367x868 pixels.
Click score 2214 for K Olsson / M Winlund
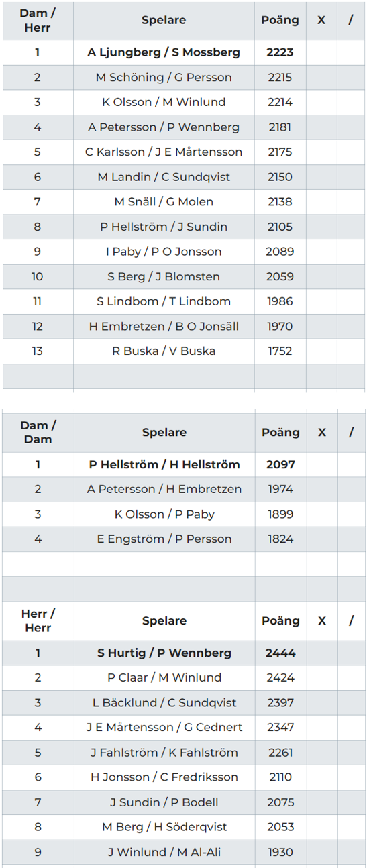280,102
